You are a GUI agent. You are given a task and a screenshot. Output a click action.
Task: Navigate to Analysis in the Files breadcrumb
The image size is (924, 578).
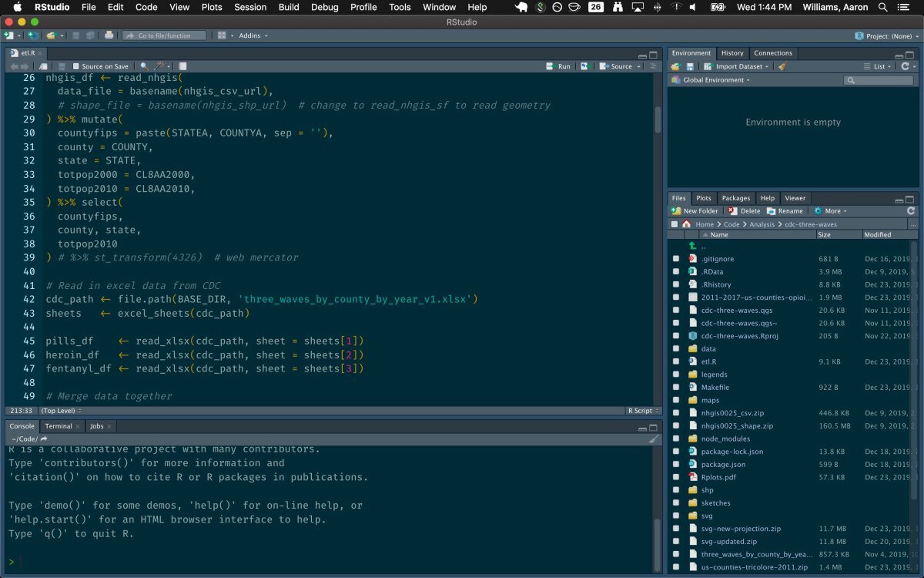(x=762, y=224)
